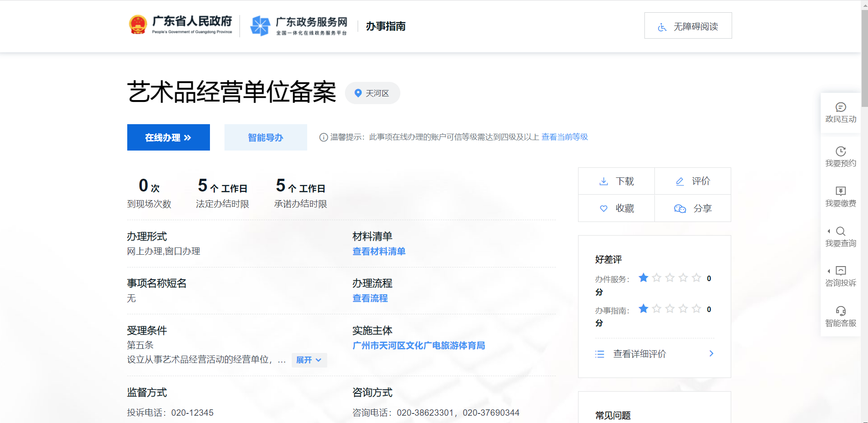
Task: Expand the 受理条件 text with 展开
Action: [309, 360]
